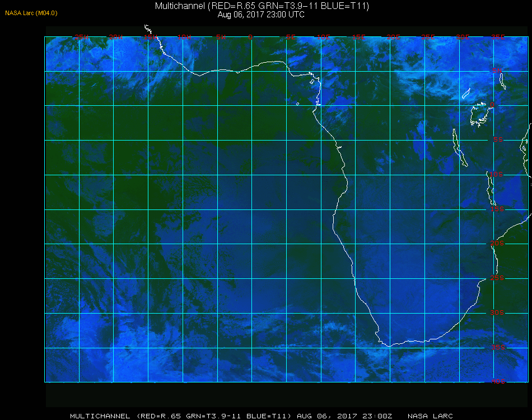Viewport: 532px width, 420px height.
Task: Click the 5W longitude label
Action: pyautogui.click(x=221, y=37)
